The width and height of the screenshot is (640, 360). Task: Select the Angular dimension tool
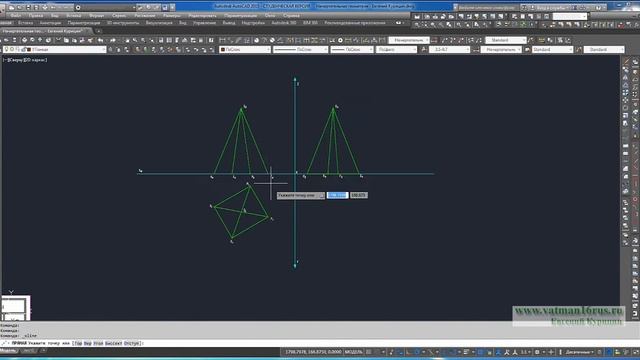280,40
